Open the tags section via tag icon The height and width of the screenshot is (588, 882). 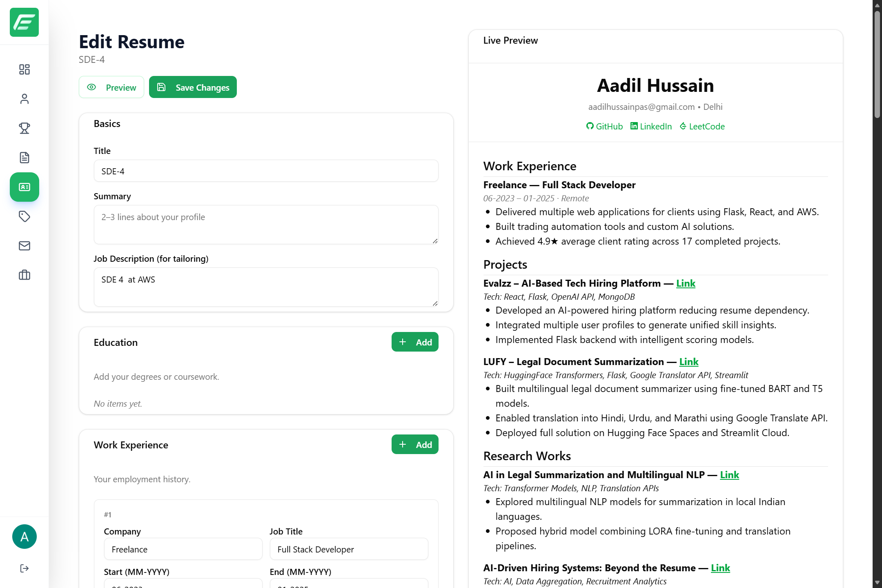click(x=24, y=216)
